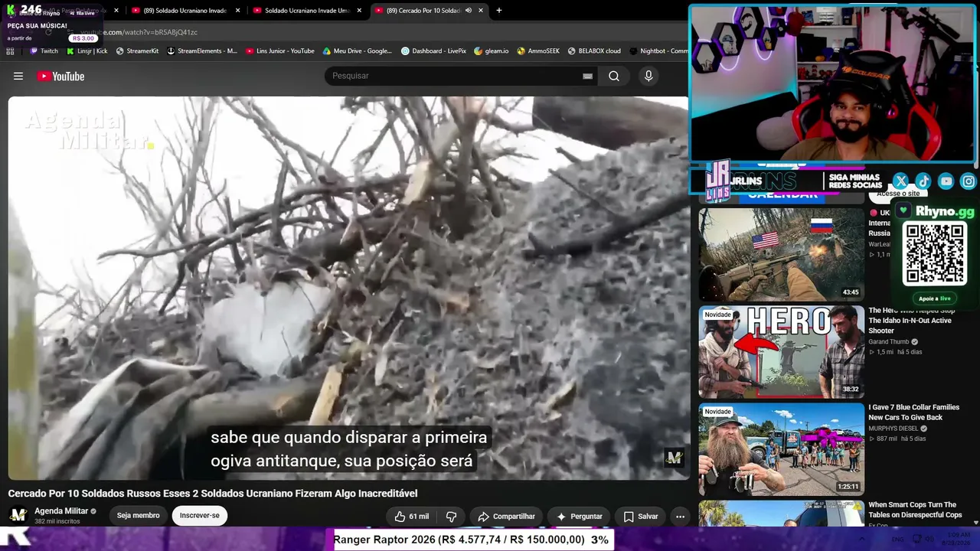
Task: Click the ENG language indicator in taskbar
Action: click(x=898, y=539)
